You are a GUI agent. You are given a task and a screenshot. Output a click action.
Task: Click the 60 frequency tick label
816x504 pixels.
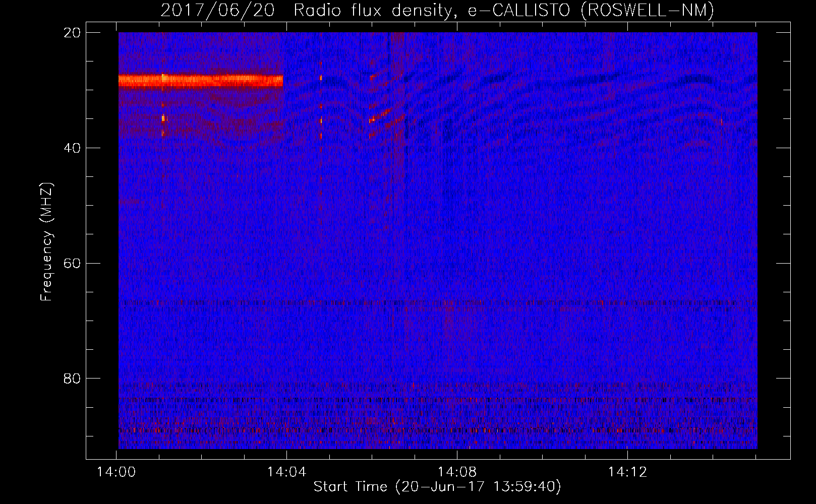click(x=72, y=263)
